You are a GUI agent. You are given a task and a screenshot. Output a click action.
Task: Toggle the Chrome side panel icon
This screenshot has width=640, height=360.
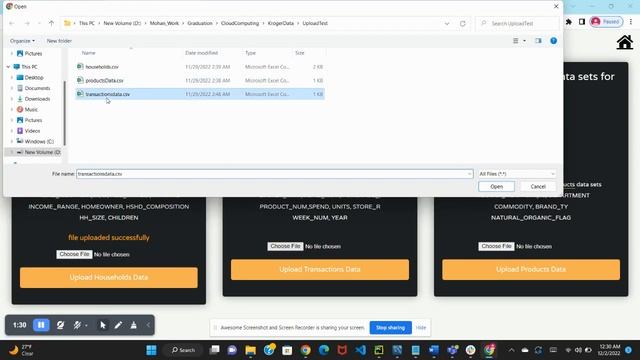point(582,22)
